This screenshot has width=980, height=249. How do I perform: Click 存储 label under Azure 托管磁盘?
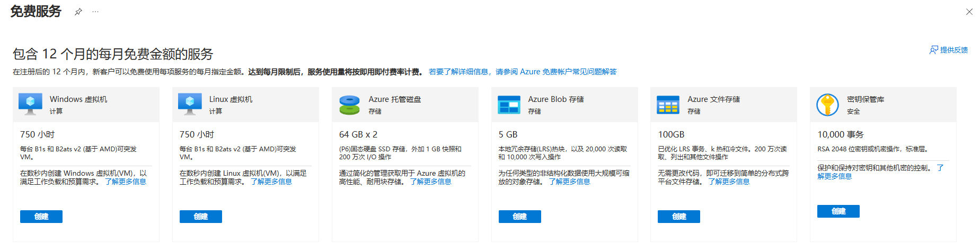(375, 111)
